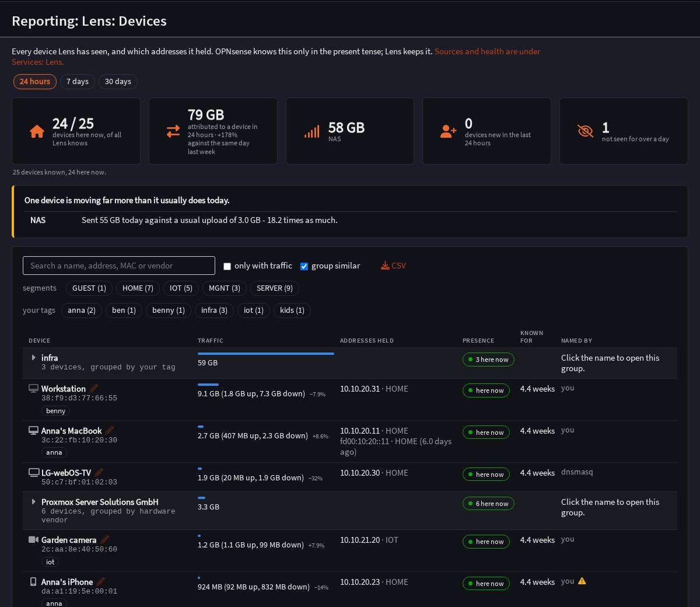Expand the Proxmox Server Solutions GmbH group
This screenshot has width=700, height=607.
coord(34,502)
